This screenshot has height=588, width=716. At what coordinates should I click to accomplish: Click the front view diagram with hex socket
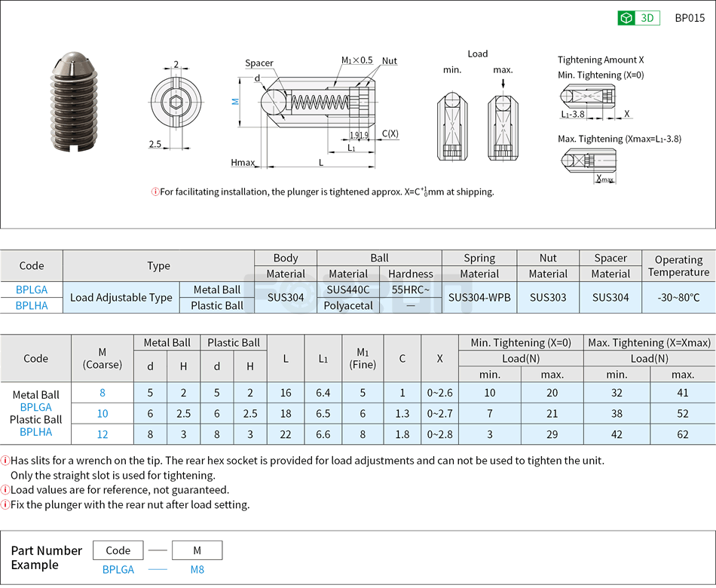click(176, 102)
